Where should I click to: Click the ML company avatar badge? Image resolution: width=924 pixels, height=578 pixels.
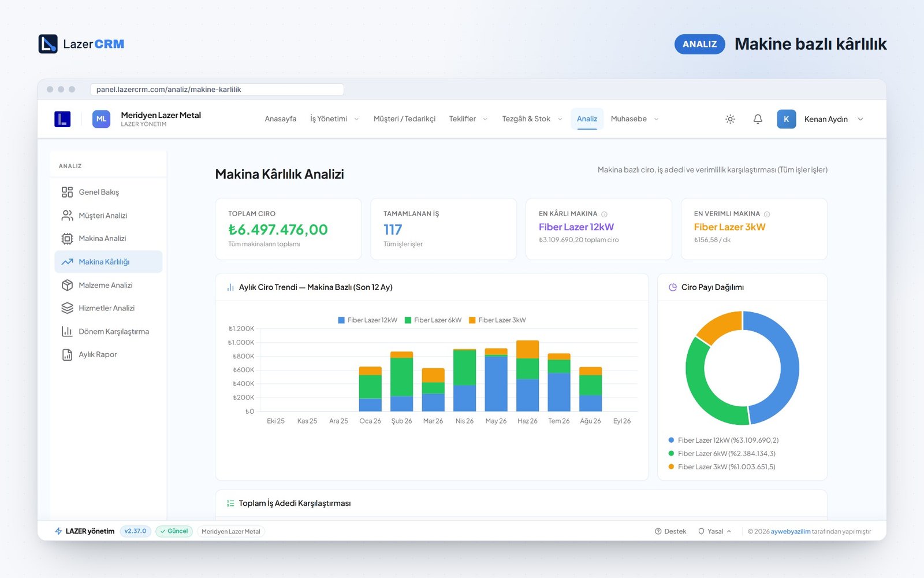(x=101, y=119)
